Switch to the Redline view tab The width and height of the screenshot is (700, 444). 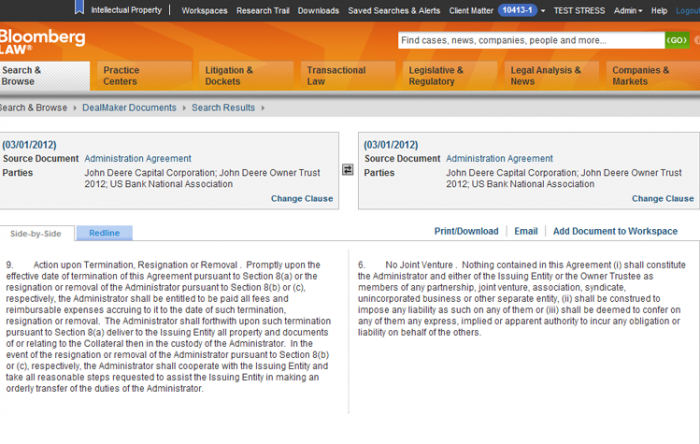[x=104, y=233]
